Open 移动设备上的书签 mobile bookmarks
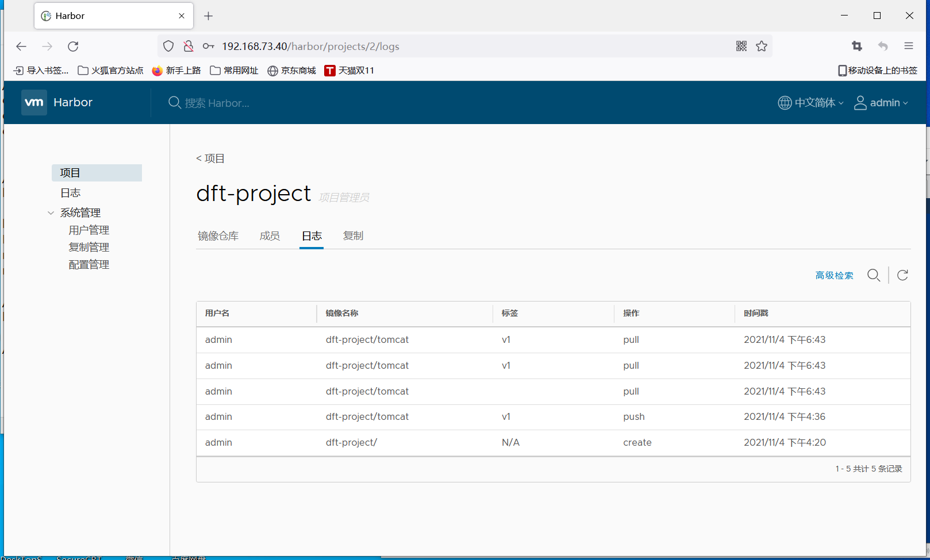930x560 pixels. tap(877, 71)
